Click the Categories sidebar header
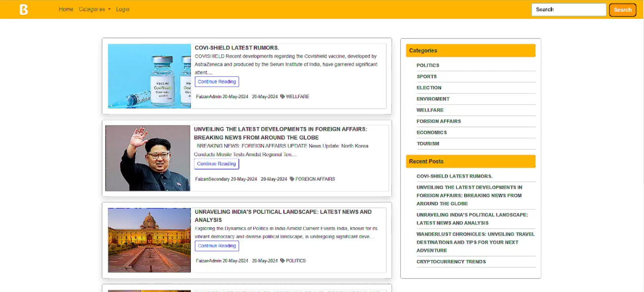Viewport: 644px width, 292px height. 471,51
